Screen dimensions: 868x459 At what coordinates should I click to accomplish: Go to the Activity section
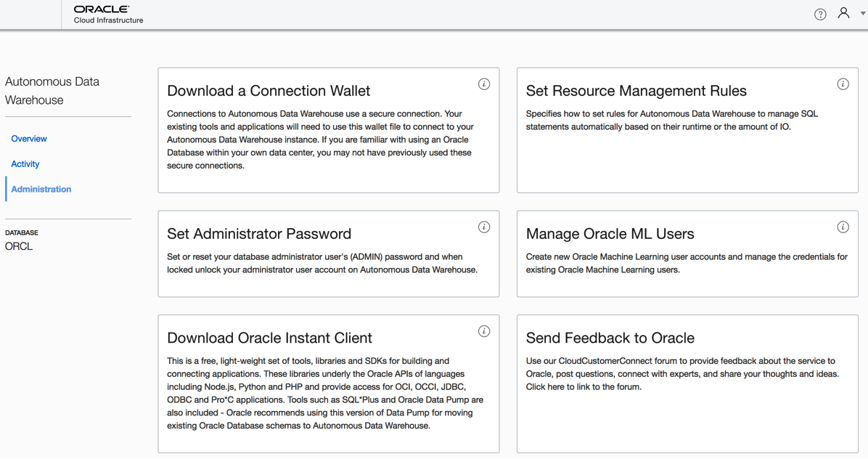tap(25, 164)
